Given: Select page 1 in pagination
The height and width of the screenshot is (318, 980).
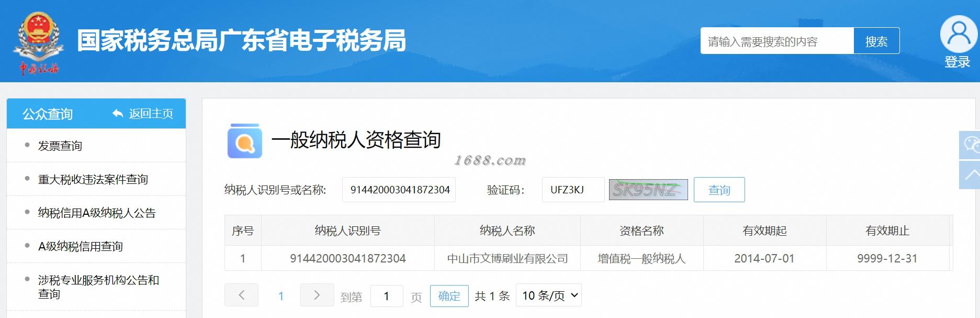Looking at the screenshot, I should click(281, 296).
